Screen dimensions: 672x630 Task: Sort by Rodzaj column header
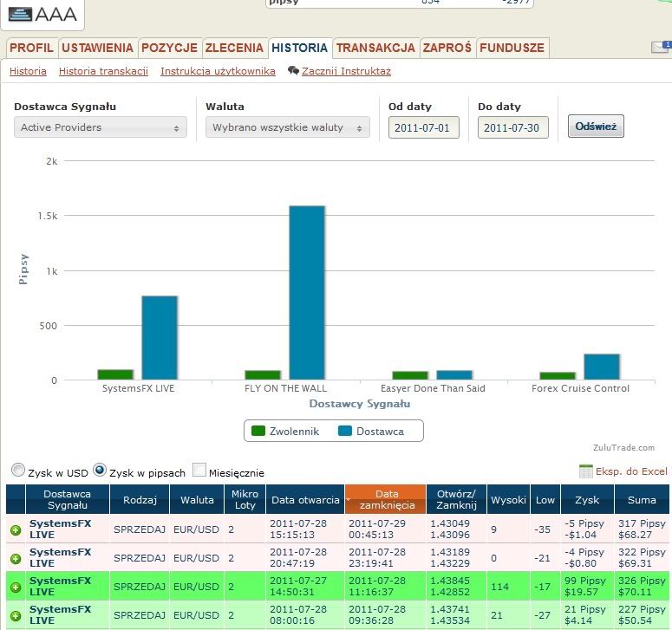[x=140, y=499]
